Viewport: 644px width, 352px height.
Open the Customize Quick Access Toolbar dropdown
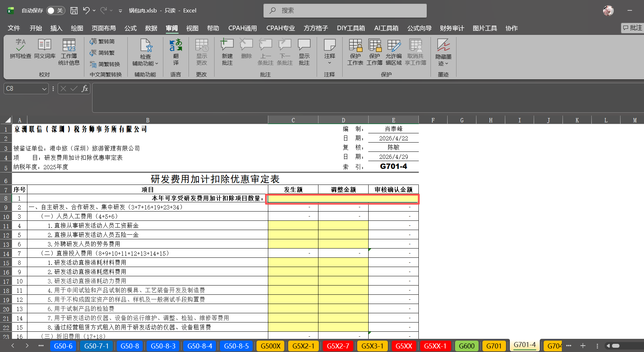point(120,11)
